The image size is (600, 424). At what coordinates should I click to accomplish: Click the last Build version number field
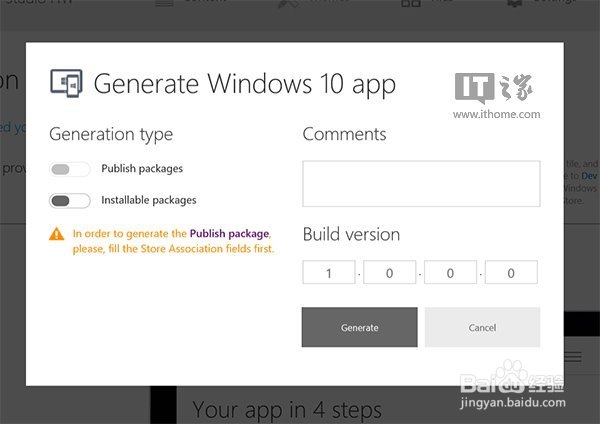(511, 272)
